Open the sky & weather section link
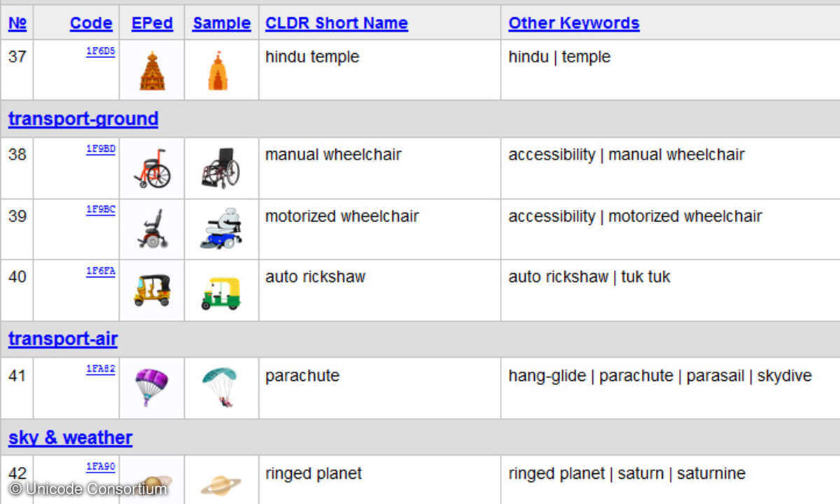The width and height of the screenshot is (840, 504). click(70, 438)
